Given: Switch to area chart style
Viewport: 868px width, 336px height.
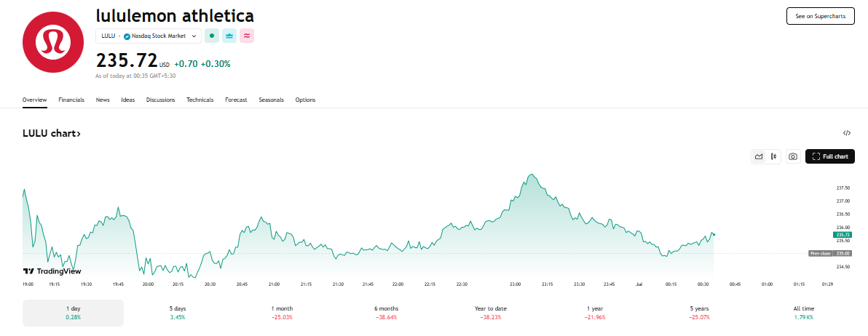Looking at the screenshot, I should tap(758, 157).
